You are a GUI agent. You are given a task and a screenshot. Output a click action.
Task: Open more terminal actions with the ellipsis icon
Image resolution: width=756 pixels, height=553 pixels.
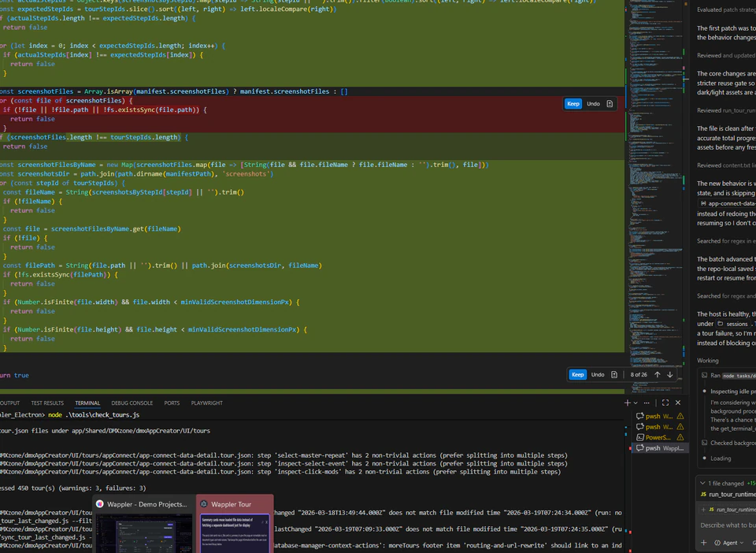[x=647, y=403]
